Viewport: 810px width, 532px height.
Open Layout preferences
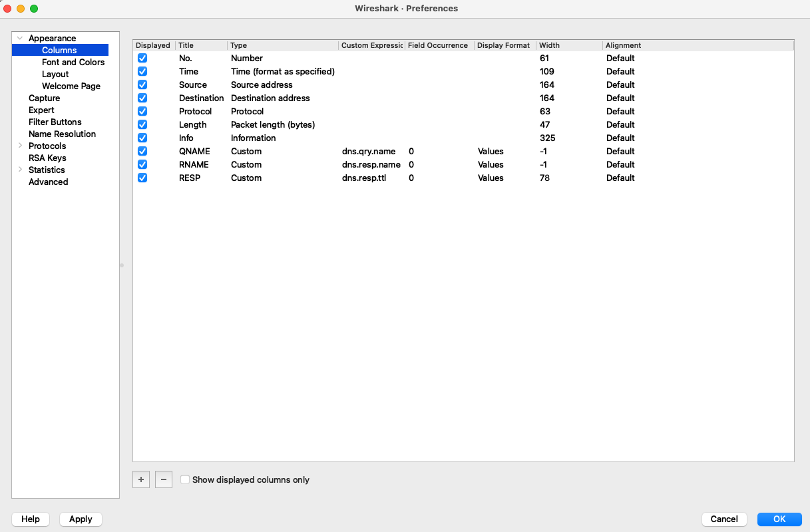55,74
